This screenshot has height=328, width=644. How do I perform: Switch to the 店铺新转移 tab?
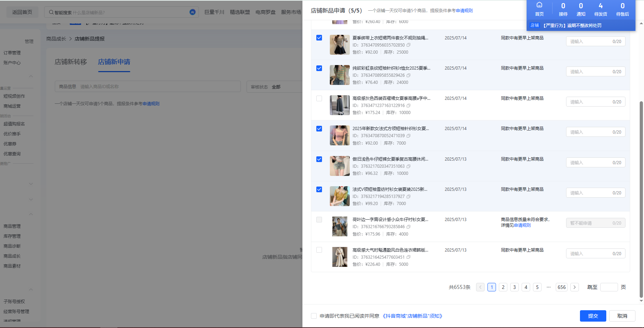click(70, 62)
